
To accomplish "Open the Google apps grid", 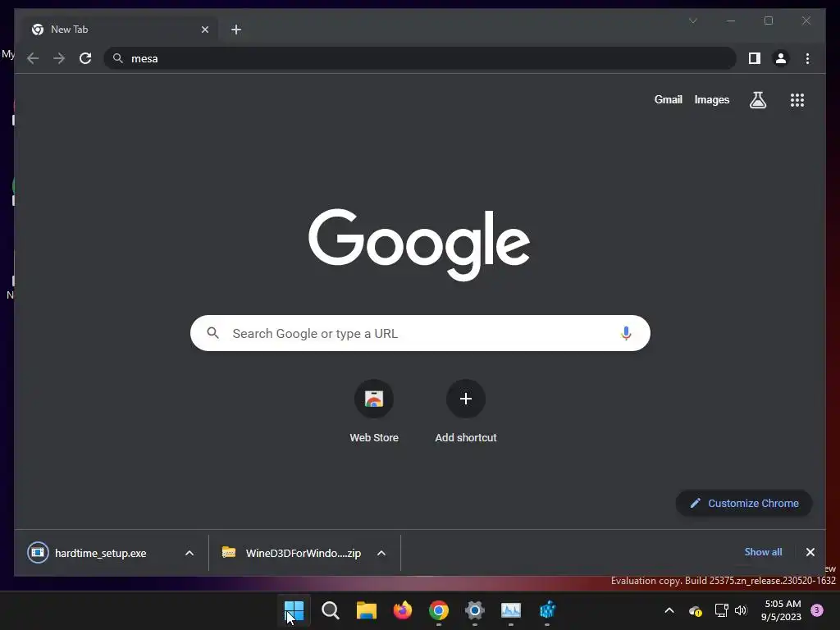I will point(797,99).
